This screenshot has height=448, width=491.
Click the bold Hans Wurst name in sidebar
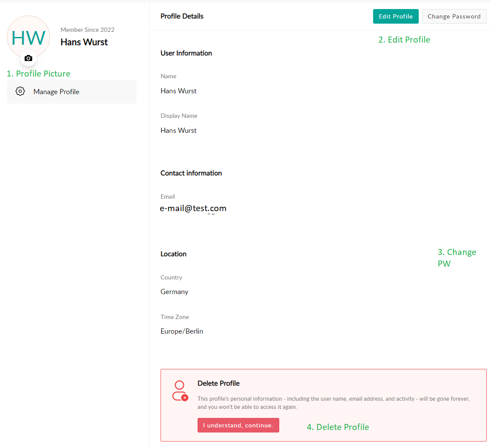pyautogui.click(x=84, y=42)
